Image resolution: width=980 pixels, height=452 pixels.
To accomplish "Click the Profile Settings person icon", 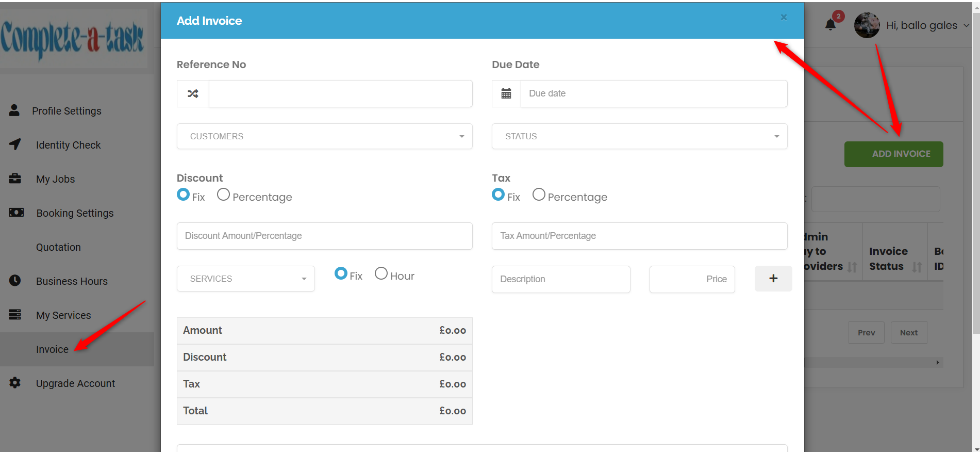I will (x=14, y=110).
